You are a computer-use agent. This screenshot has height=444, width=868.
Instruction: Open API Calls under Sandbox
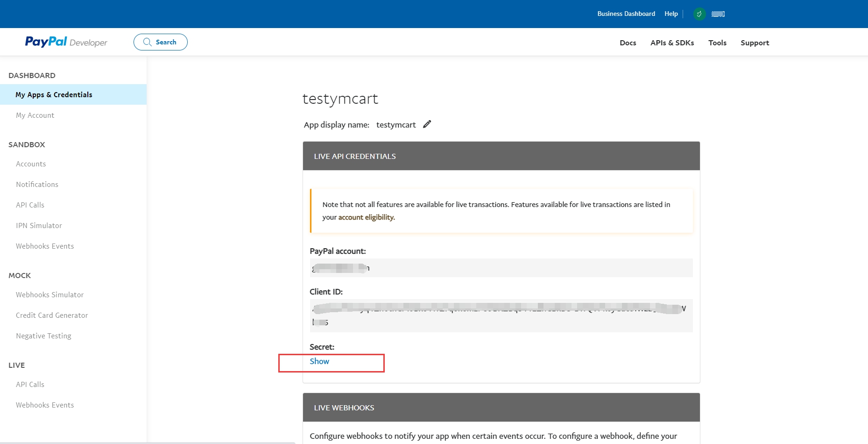[30, 205]
